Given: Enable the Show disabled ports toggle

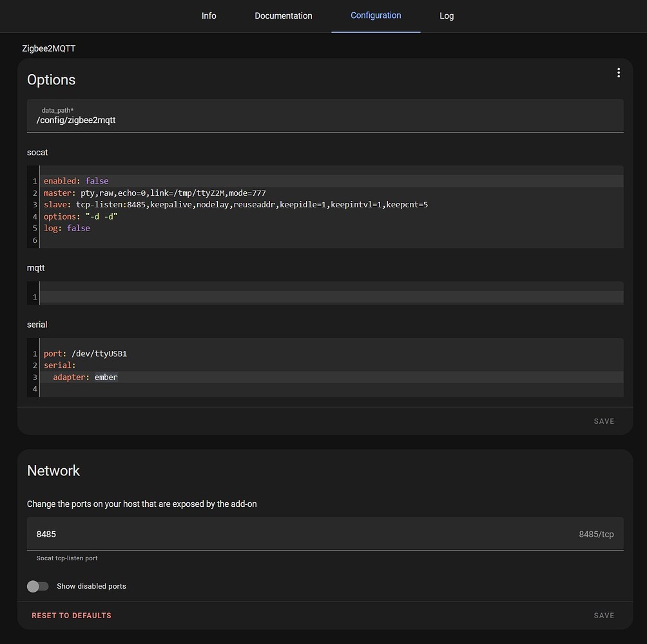Looking at the screenshot, I should [x=37, y=586].
